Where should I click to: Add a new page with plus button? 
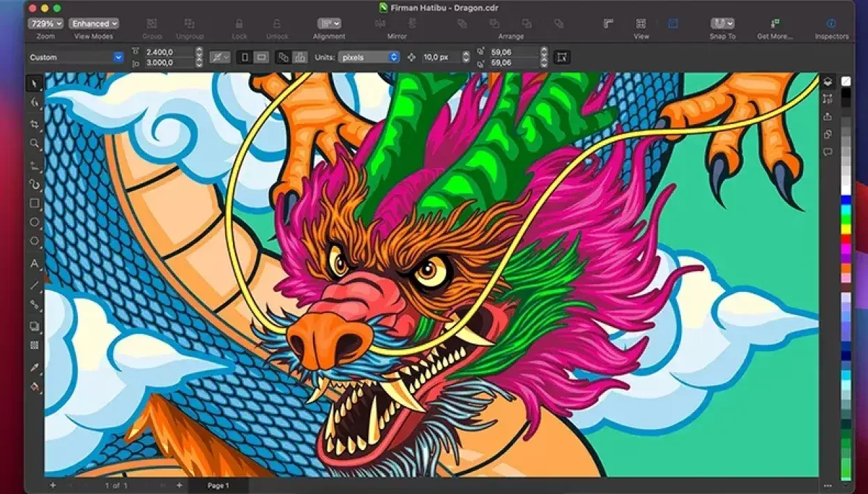pos(52,485)
